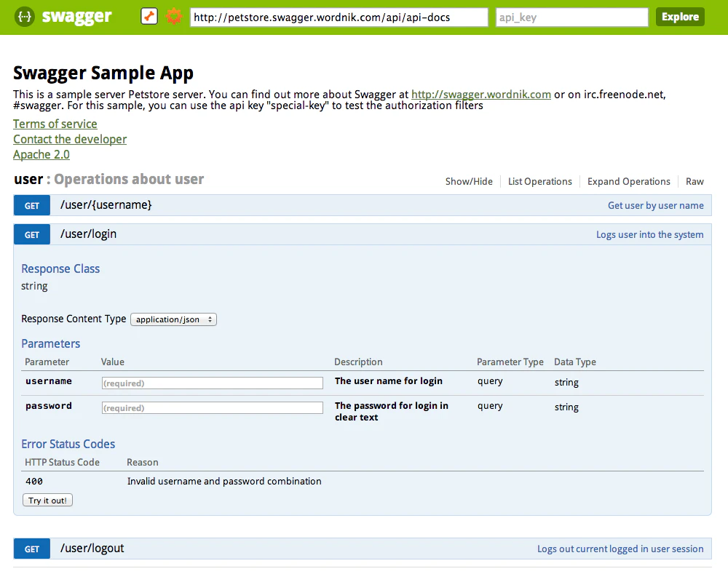Click the orange gear icon in header
The width and height of the screenshot is (728, 574).
pos(174,17)
